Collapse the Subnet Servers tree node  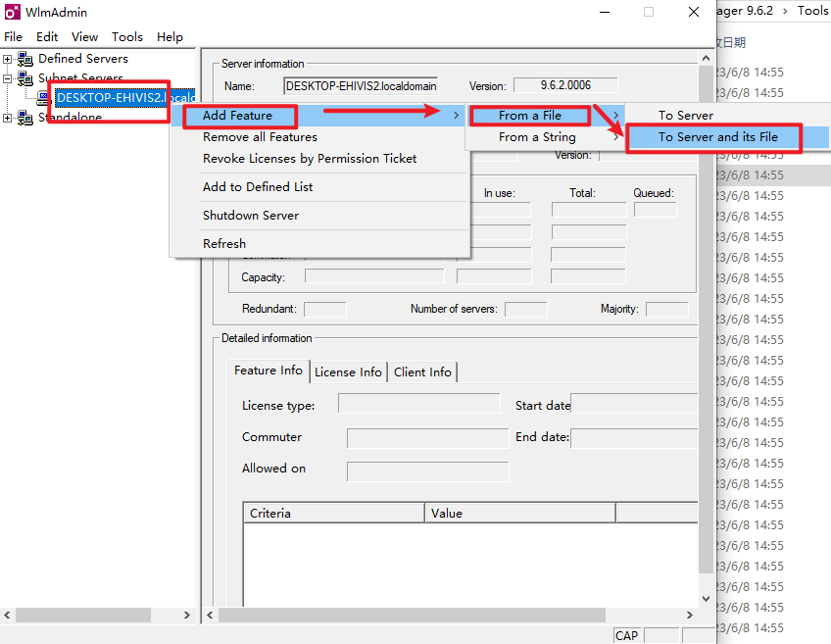tap(8, 78)
